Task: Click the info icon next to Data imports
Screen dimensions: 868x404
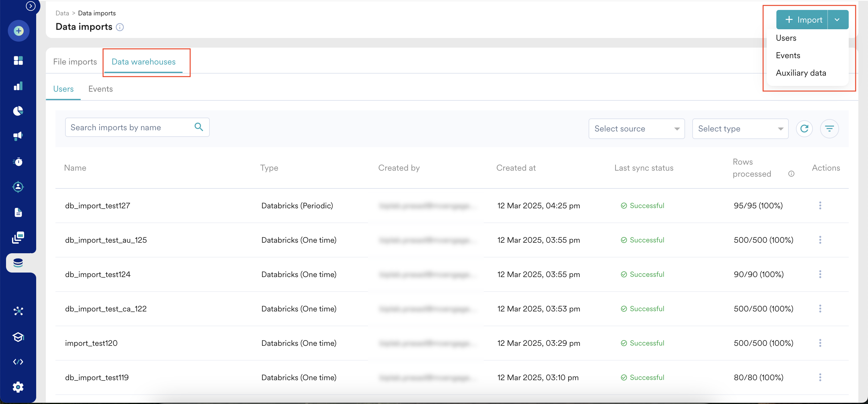Action: tap(120, 27)
